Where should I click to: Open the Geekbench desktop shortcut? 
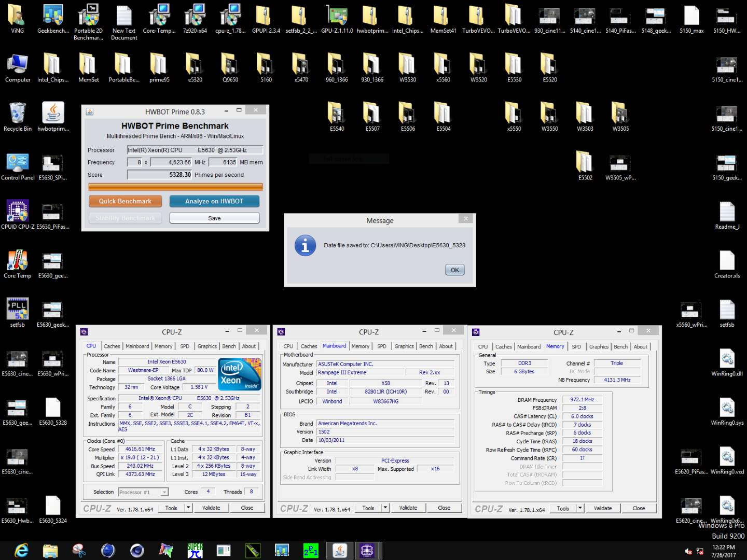click(53, 19)
